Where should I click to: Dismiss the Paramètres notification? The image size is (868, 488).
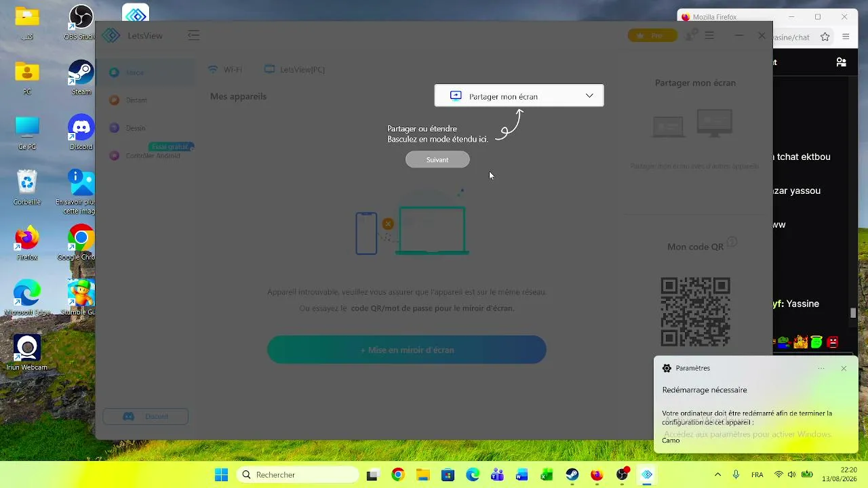pos(844,369)
